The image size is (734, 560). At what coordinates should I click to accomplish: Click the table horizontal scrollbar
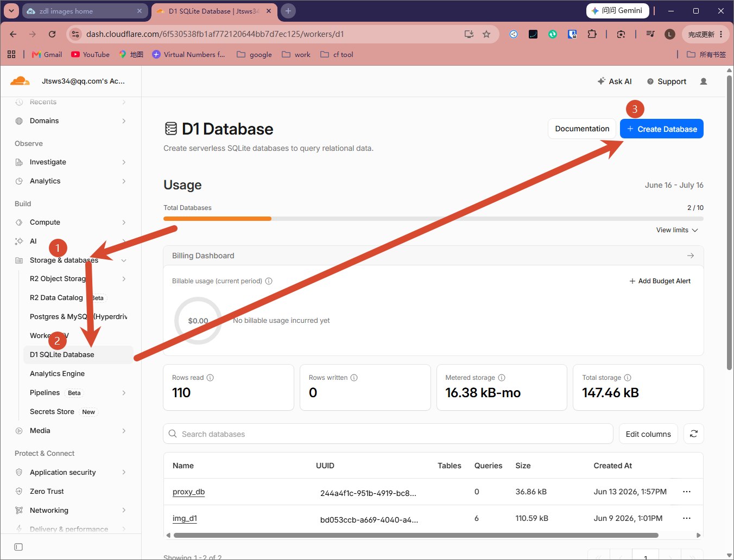pos(416,535)
